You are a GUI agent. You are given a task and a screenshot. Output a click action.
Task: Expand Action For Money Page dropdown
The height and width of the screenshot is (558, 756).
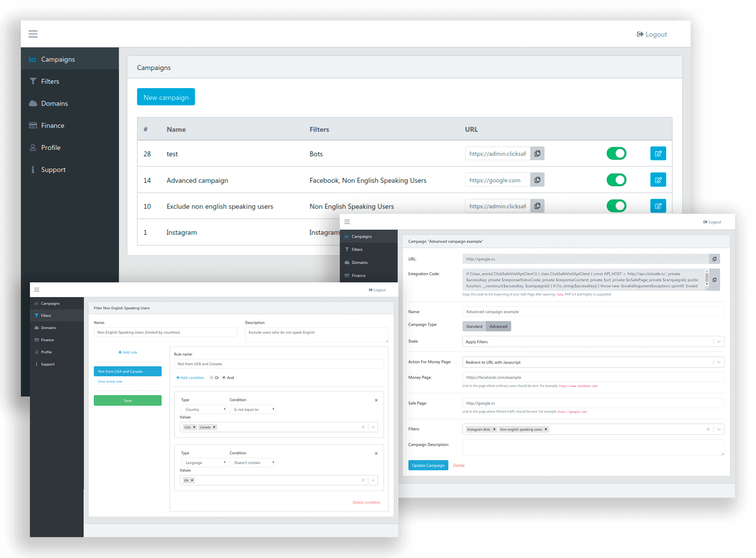719,362
